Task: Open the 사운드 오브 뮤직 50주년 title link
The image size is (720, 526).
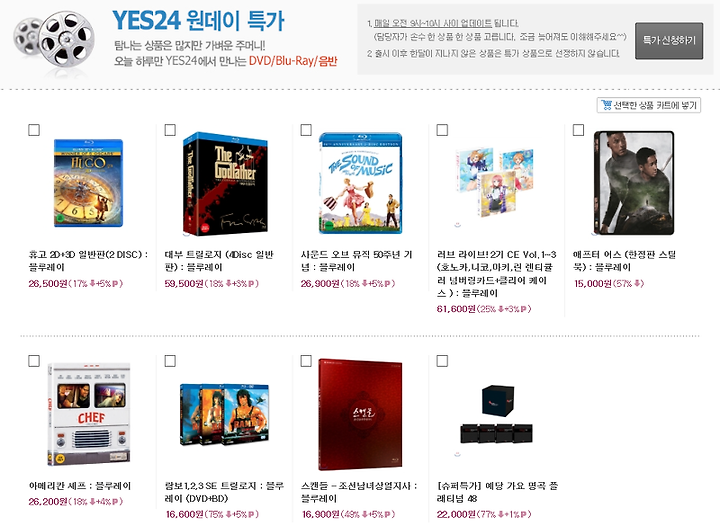Action: (x=356, y=261)
